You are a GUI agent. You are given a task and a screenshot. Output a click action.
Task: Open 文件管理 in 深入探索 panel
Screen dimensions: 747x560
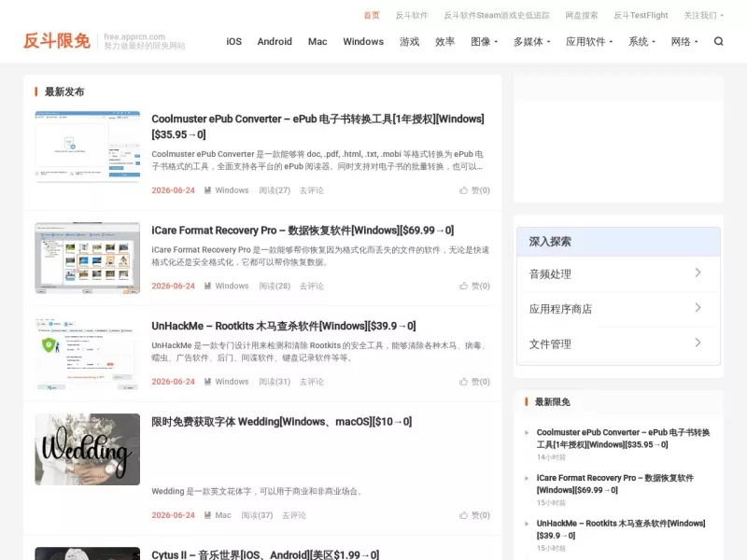tap(618, 344)
